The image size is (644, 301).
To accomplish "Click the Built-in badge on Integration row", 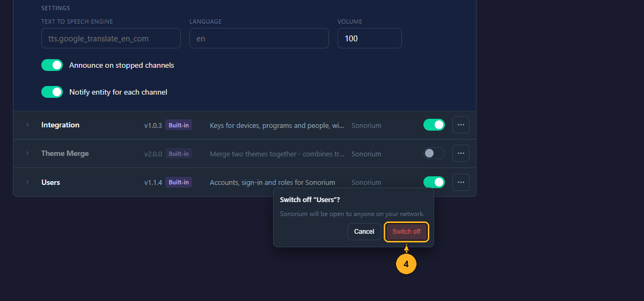I will pyautogui.click(x=179, y=125).
